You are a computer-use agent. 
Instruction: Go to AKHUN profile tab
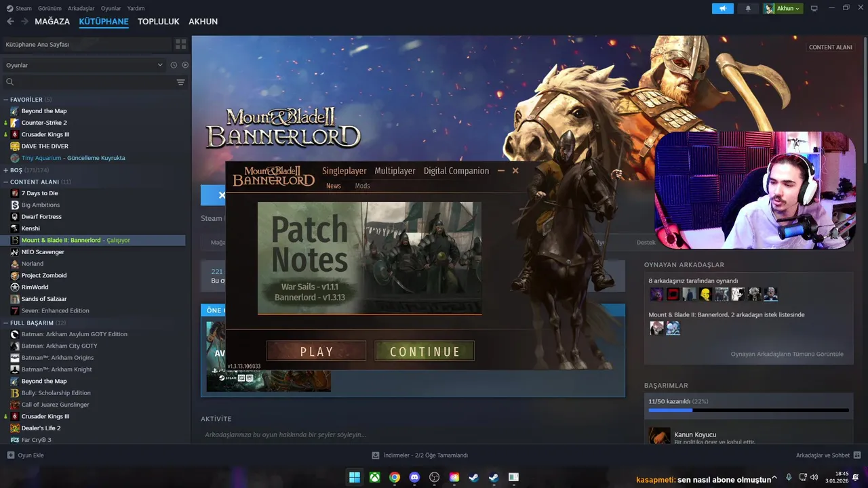tap(203, 22)
